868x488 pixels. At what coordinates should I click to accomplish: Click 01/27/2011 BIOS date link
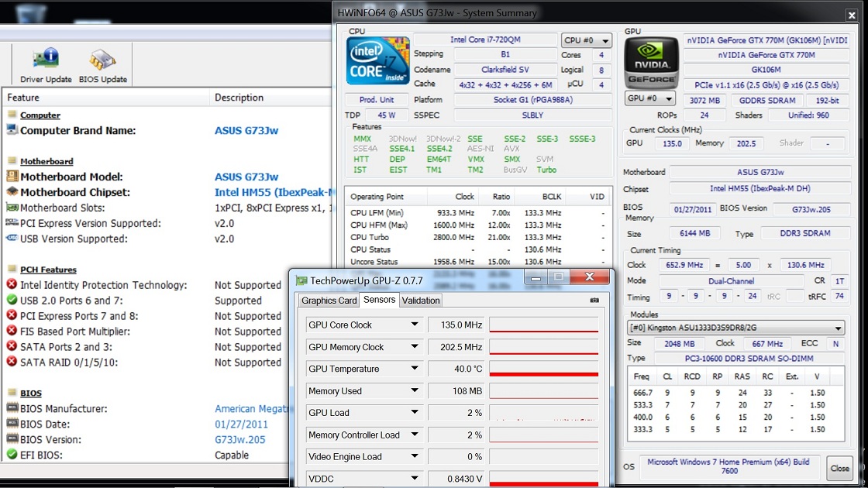241,424
